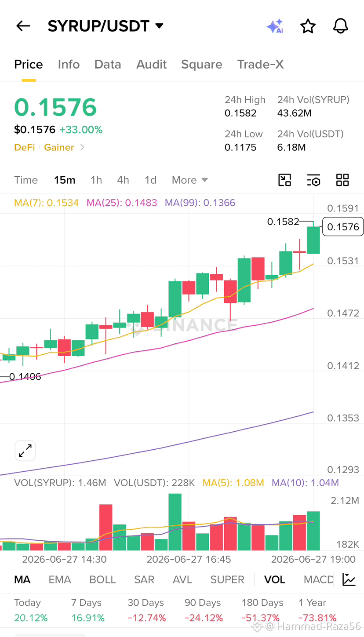This screenshot has height=637, width=364.
Task: Tap the MA(25) value label
Action: click(x=122, y=203)
